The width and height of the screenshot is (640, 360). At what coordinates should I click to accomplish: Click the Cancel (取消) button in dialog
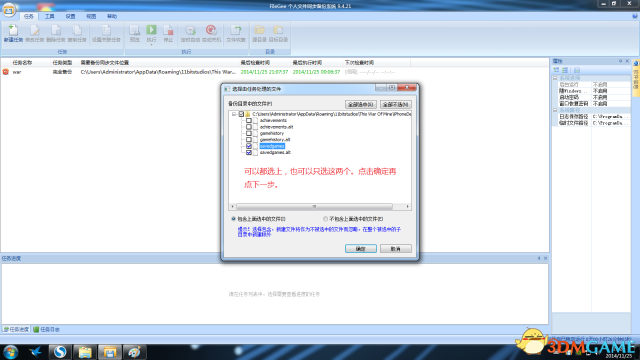(396, 249)
